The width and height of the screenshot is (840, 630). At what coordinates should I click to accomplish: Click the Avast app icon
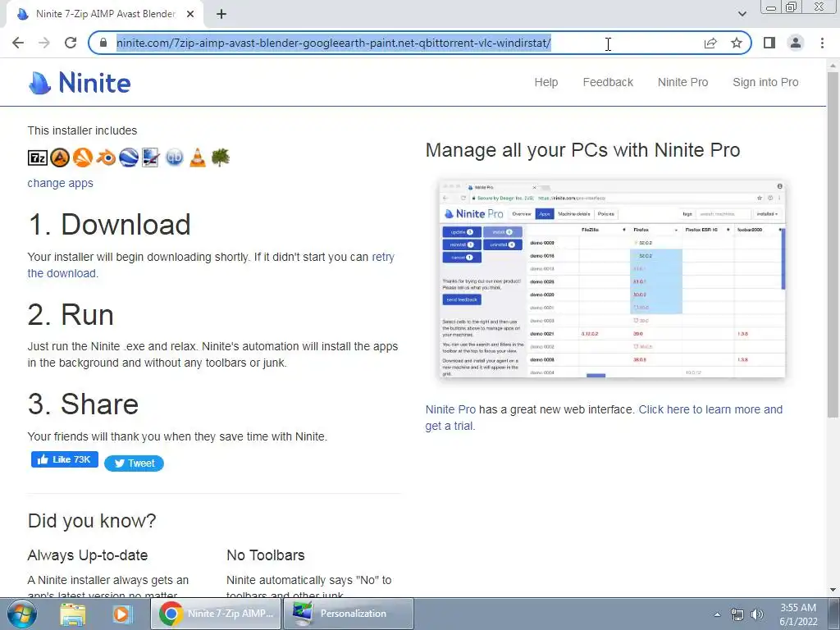click(83, 157)
